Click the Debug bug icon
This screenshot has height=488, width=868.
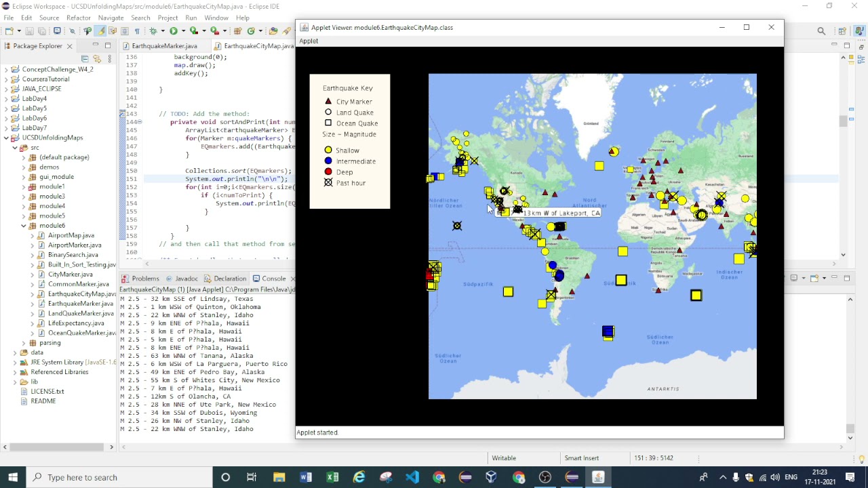(153, 30)
